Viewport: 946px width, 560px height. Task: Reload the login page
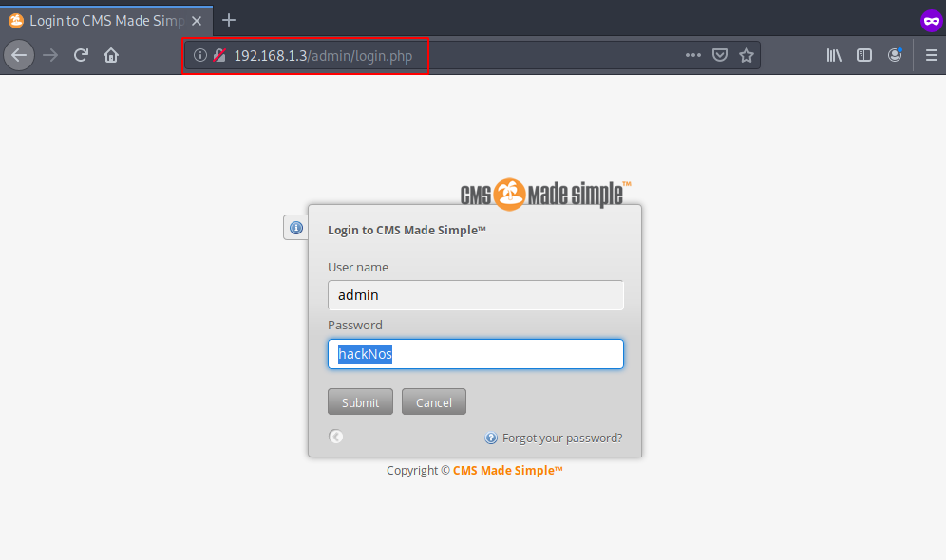pos(81,55)
